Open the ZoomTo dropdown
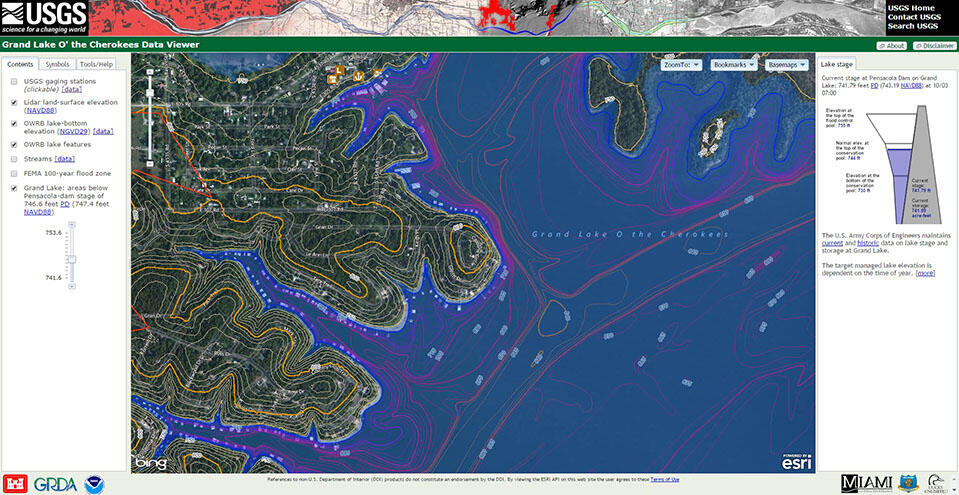Viewport: 959px width, 495px height. click(x=680, y=64)
